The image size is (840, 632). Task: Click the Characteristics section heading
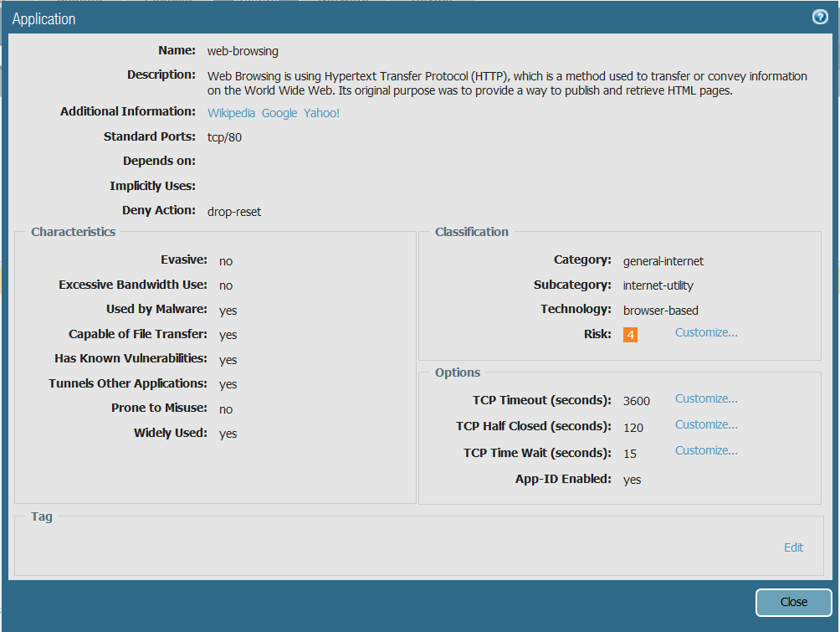pos(74,232)
